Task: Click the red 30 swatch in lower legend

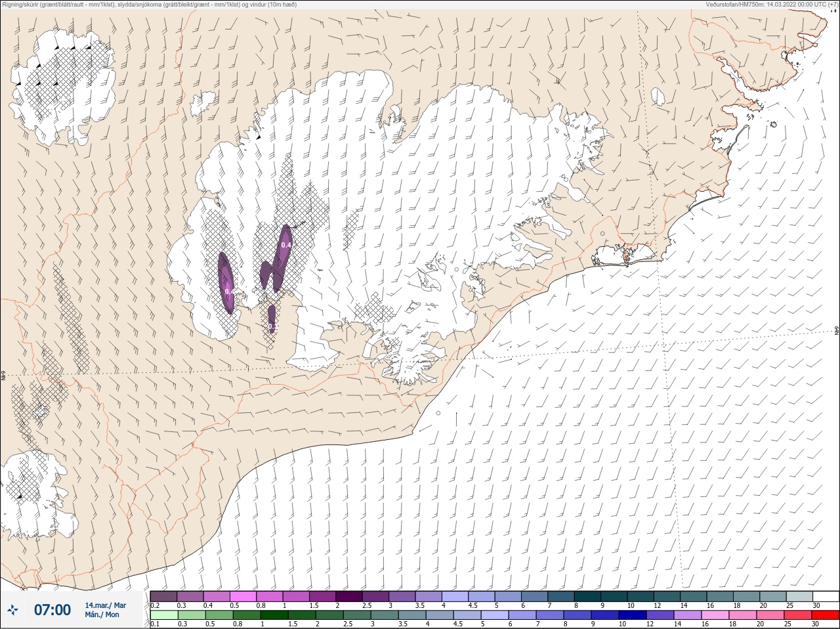Action: pyautogui.click(x=826, y=615)
